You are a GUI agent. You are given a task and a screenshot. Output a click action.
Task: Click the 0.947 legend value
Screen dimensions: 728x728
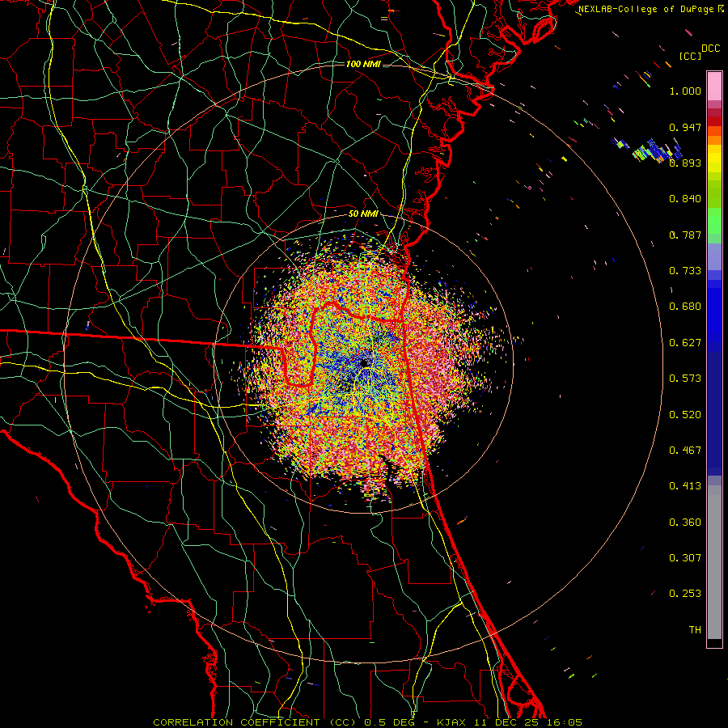685,127
